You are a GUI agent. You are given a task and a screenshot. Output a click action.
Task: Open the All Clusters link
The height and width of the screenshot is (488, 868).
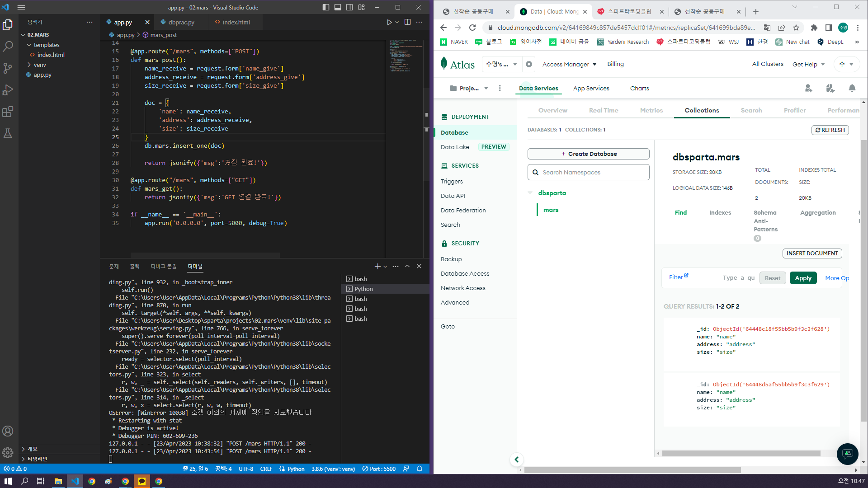[x=768, y=64]
